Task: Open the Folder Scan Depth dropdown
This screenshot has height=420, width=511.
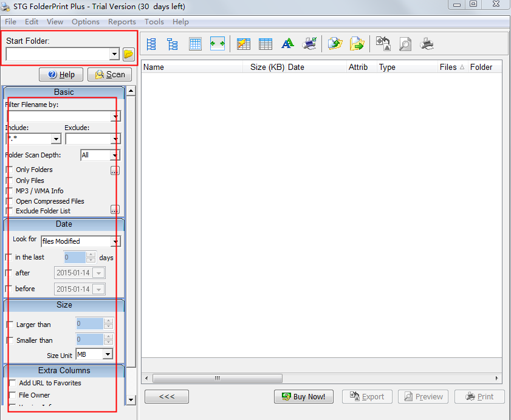Action: [x=115, y=155]
